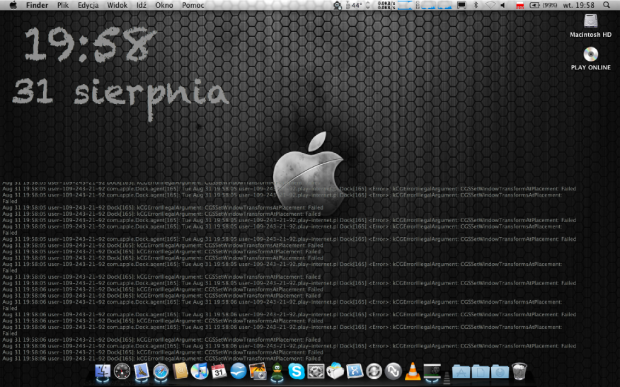The width and height of the screenshot is (620, 387).
Task: Open the Apple menu
Action: (x=13, y=5)
